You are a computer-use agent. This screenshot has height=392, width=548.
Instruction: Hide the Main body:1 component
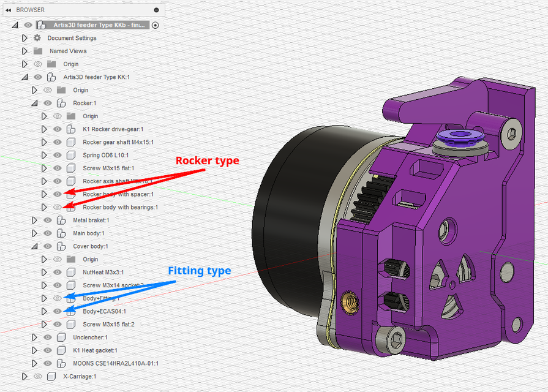(47, 233)
